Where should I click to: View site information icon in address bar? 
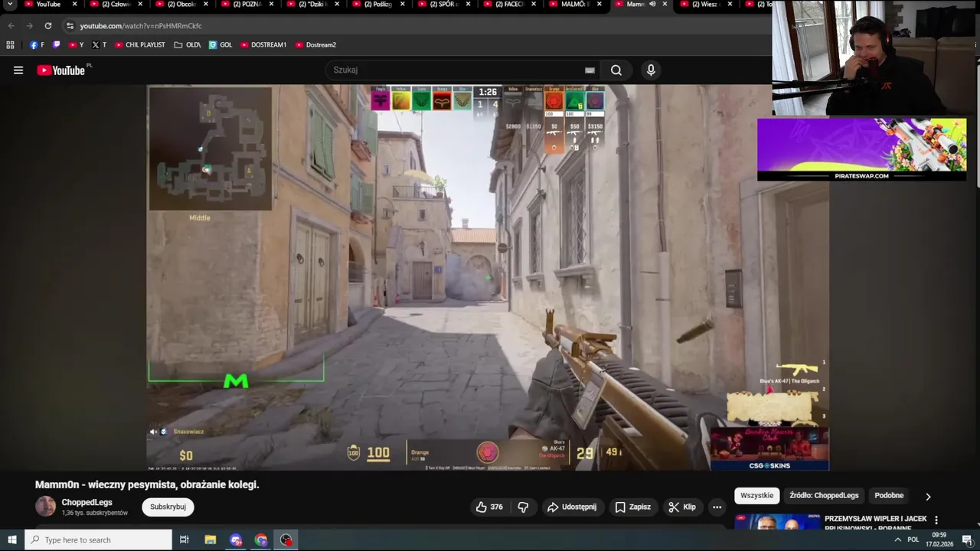(x=70, y=25)
